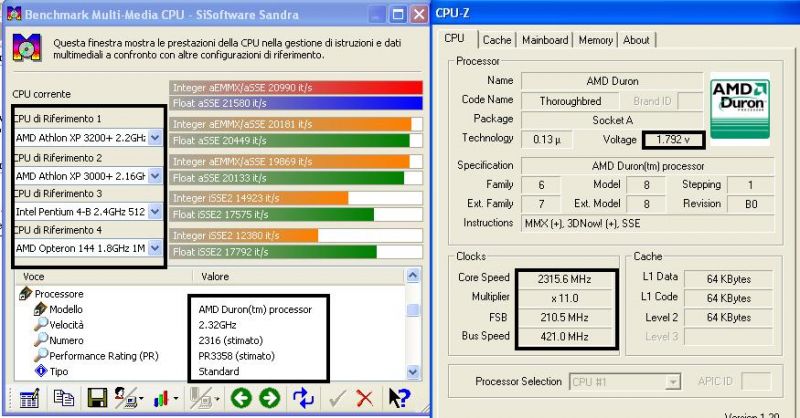Click Voltage value '1.792 v'

coord(673,139)
